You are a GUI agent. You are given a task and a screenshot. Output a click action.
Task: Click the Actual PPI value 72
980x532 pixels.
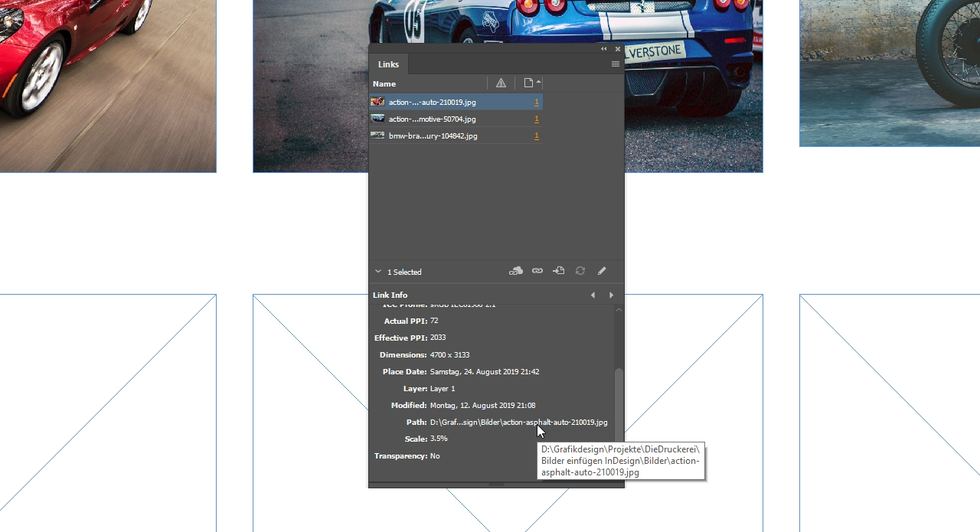(434, 321)
